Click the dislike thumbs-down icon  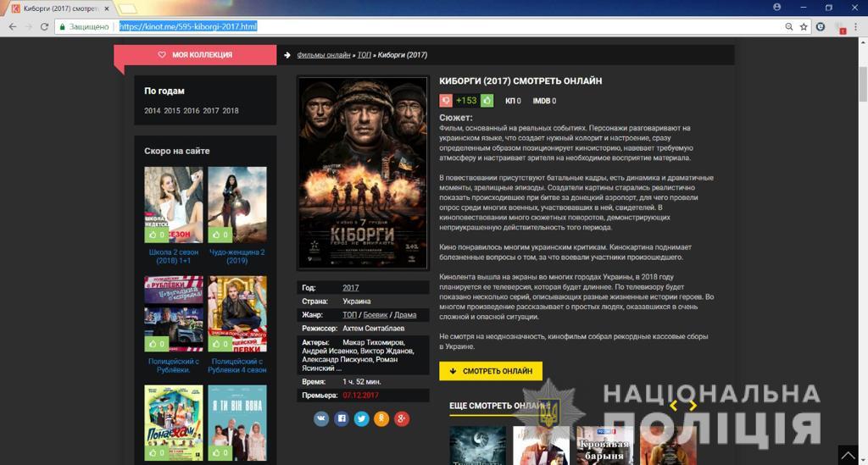pos(446,101)
